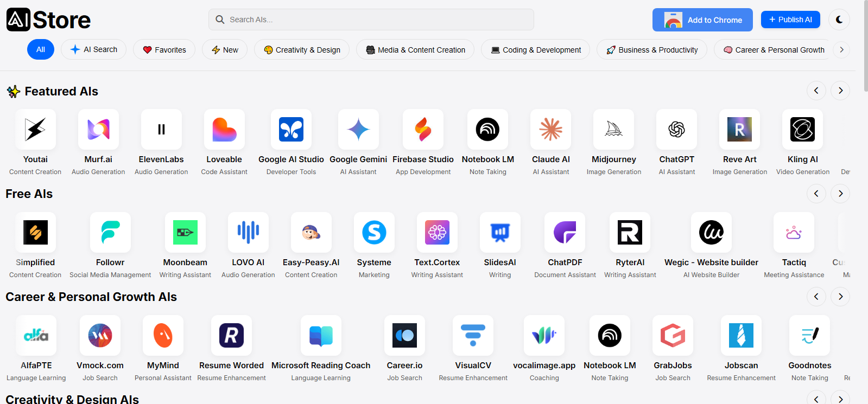Show previous Free AIs with left arrow
Viewport: 868px width, 404px height.
(816, 194)
